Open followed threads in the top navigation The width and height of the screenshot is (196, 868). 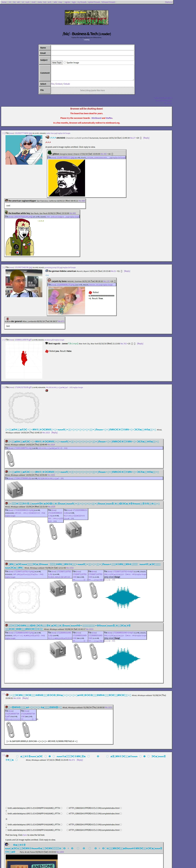108,2
